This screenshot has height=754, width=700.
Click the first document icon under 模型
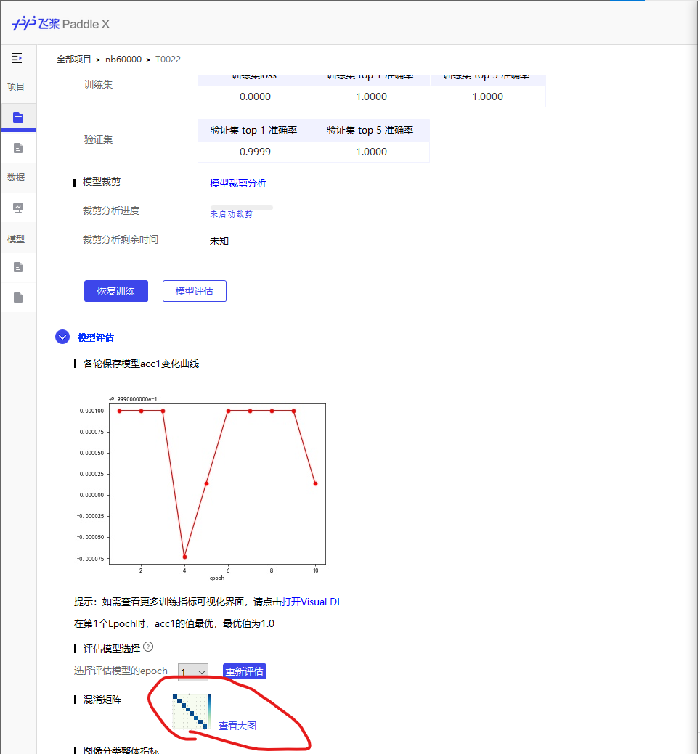(18, 267)
